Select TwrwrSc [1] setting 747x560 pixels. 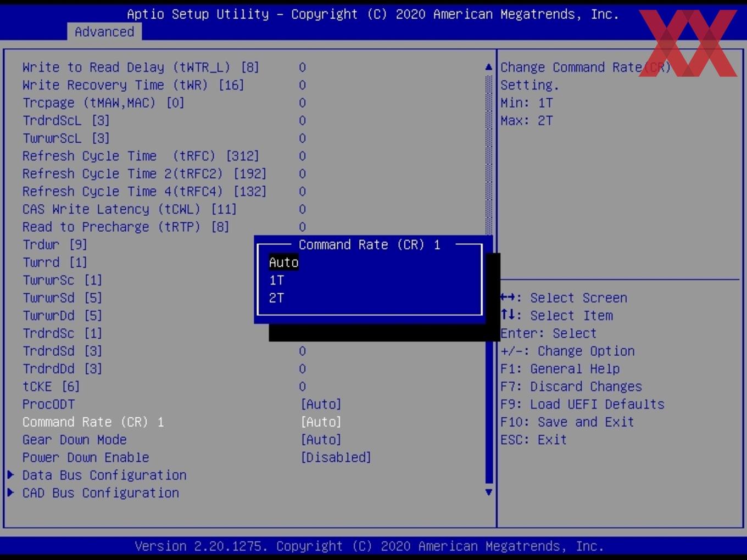tap(62, 280)
